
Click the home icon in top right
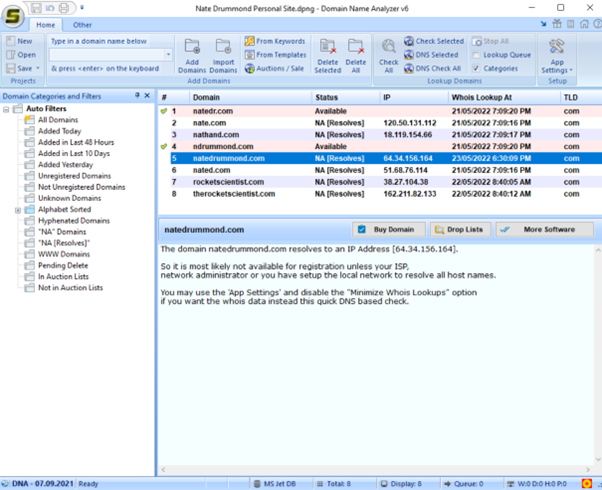click(x=584, y=24)
